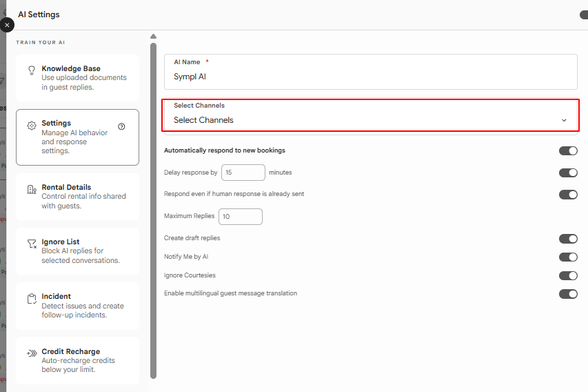This screenshot has width=588, height=392.
Task: Click the sidebar vertical scrollbar track
Action: pos(153,211)
